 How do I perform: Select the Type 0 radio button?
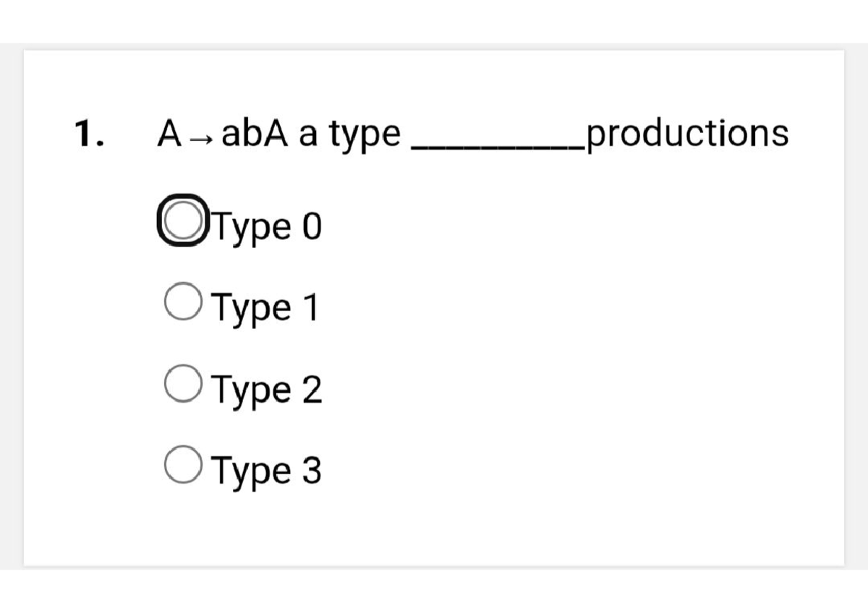point(177,220)
